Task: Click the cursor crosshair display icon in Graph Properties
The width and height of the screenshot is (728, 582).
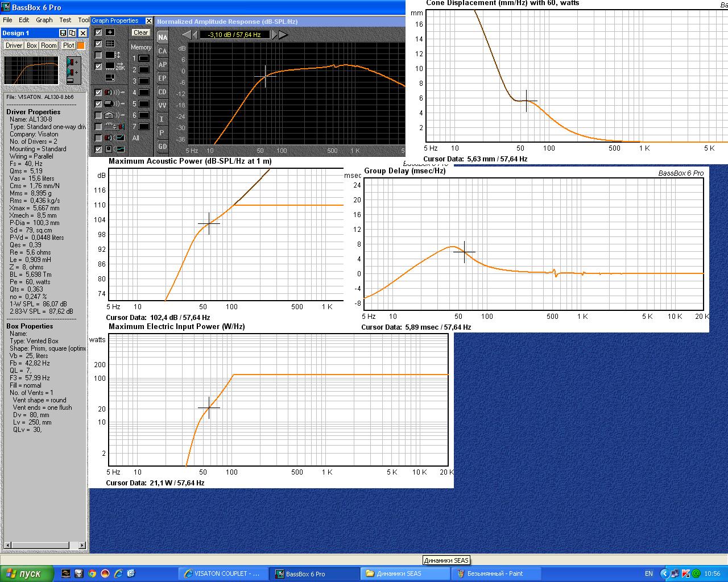Action: [110, 32]
